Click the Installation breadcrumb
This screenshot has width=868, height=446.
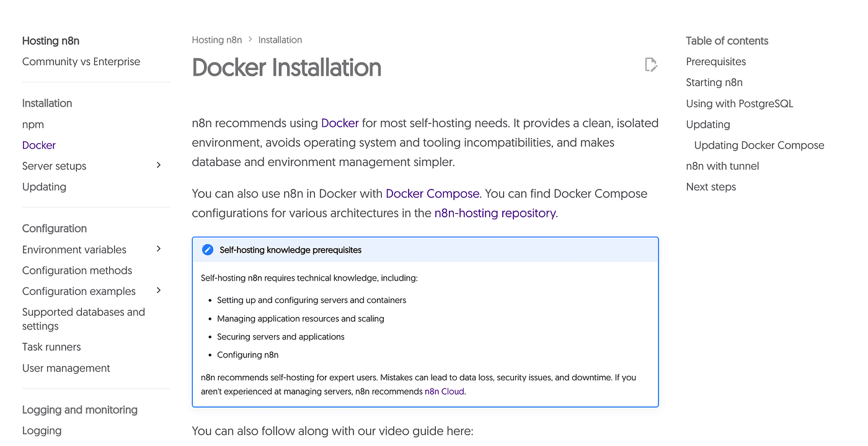point(280,40)
